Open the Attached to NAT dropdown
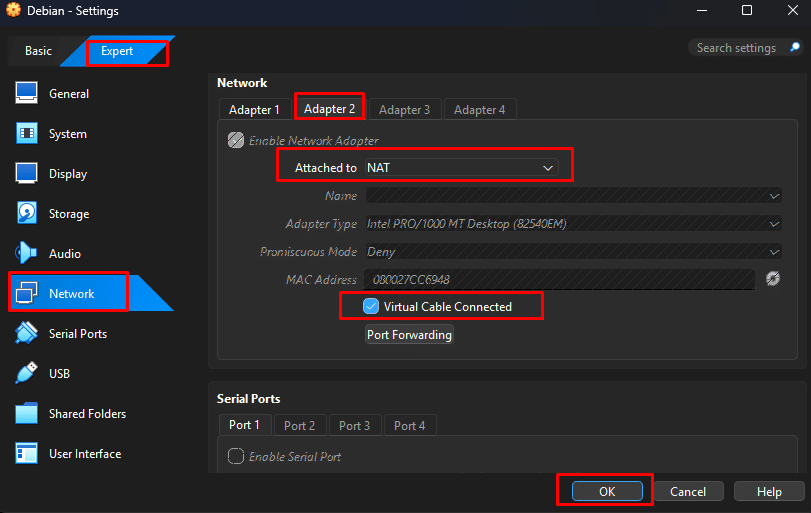 462,168
